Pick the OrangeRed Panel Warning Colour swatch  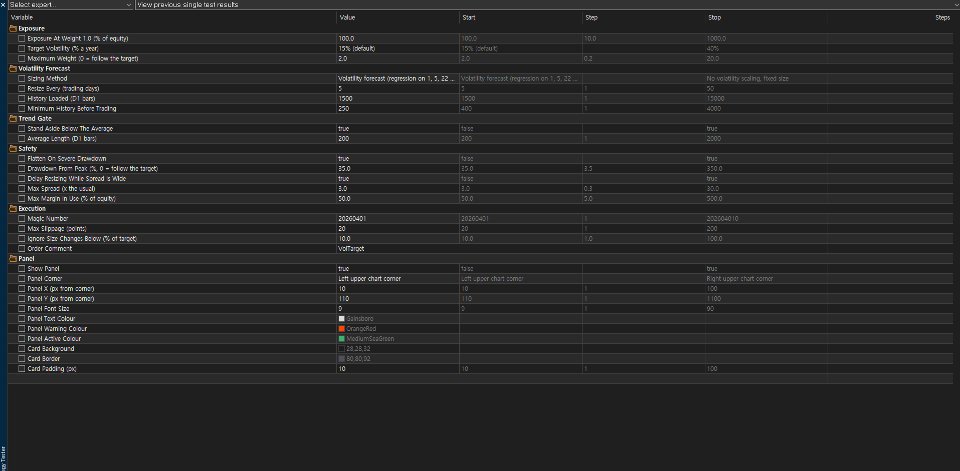click(342, 329)
